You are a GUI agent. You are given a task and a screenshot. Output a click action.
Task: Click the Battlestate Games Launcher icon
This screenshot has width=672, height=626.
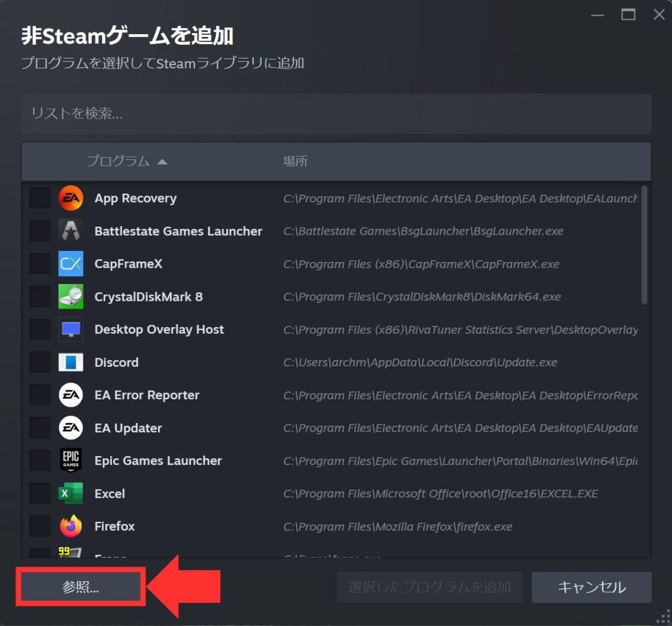(x=72, y=231)
